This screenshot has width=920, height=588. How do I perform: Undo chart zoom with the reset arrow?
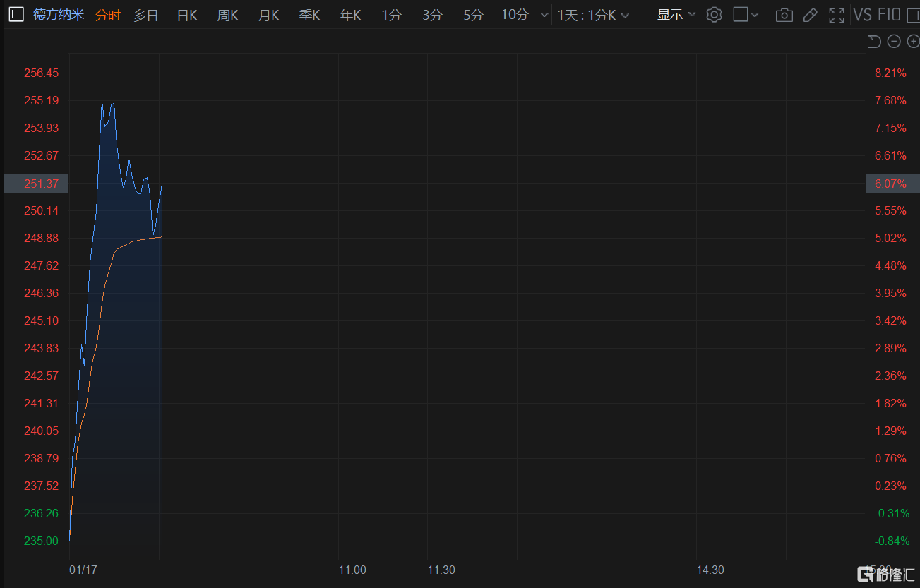(874, 42)
